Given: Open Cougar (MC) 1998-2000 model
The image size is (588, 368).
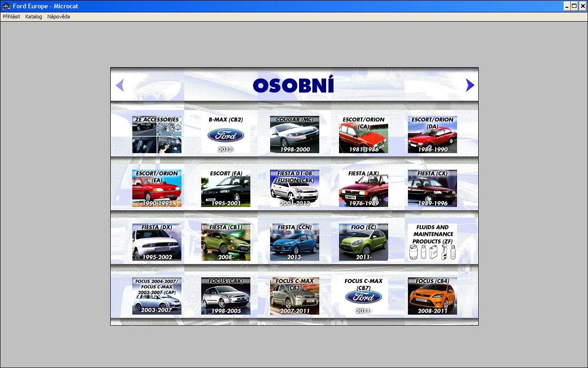Looking at the screenshot, I should pos(294,134).
